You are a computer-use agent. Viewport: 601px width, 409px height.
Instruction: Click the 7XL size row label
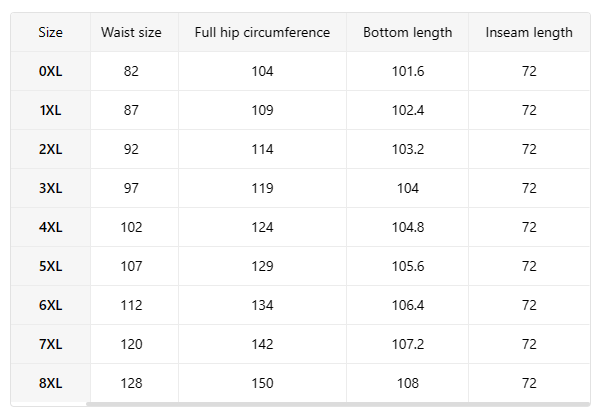pyautogui.click(x=51, y=344)
